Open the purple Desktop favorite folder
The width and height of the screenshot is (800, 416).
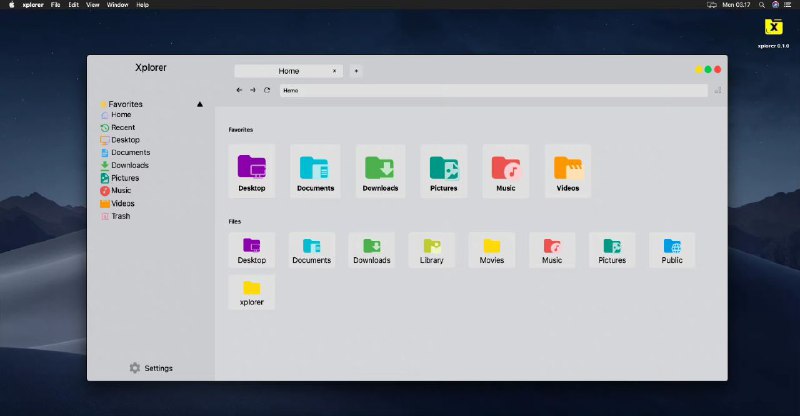252,171
